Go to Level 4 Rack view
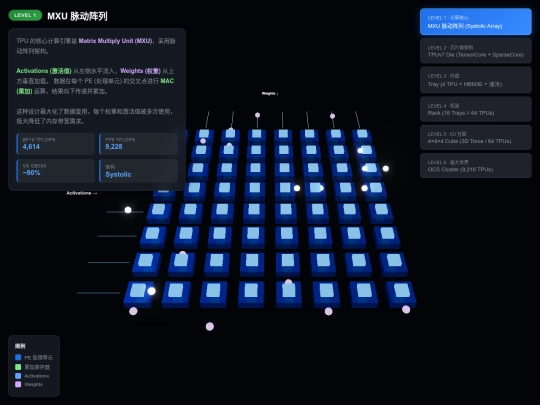 click(476, 109)
